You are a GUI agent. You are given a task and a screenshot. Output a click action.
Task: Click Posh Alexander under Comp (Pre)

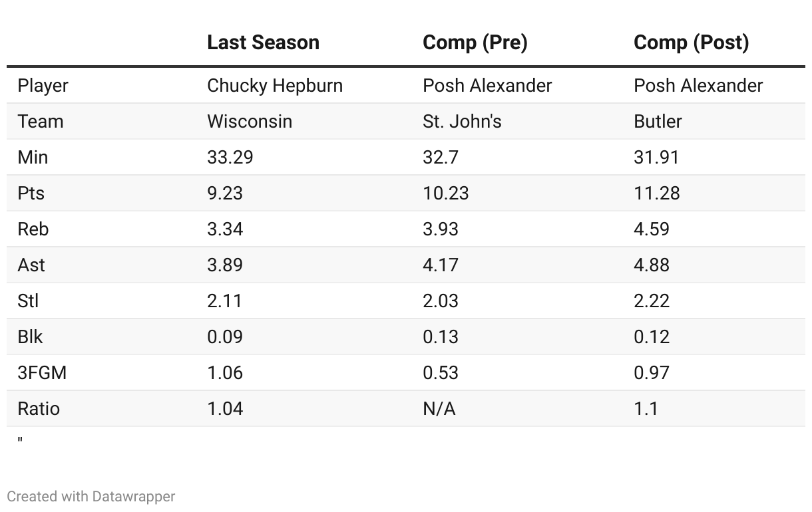(487, 86)
